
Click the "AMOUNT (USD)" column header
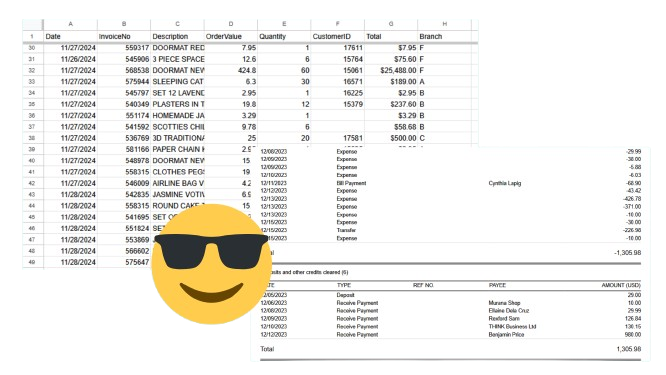621,285
